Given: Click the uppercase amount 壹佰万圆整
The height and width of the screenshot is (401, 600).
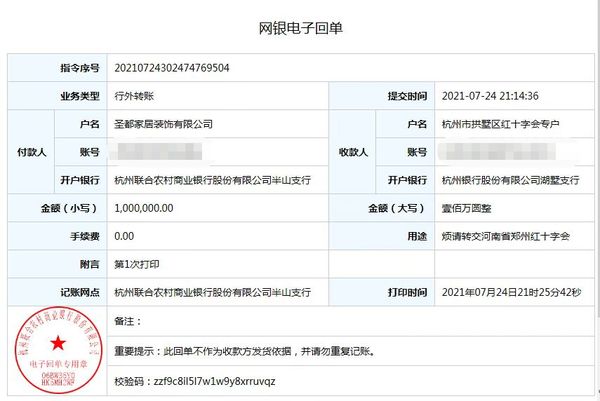Looking at the screenshot, I should [x=468, y=208].
